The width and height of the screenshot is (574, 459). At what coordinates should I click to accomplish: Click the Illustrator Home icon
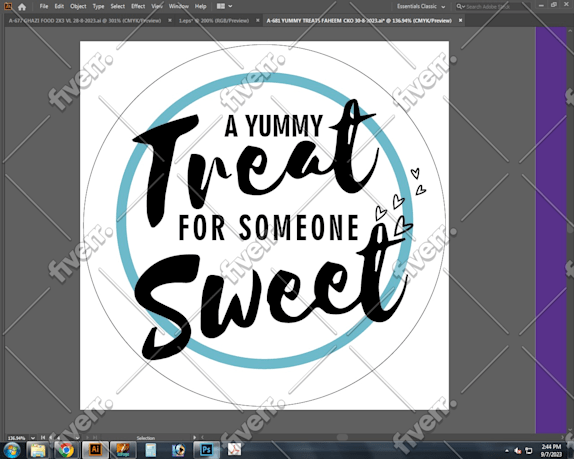22,6
